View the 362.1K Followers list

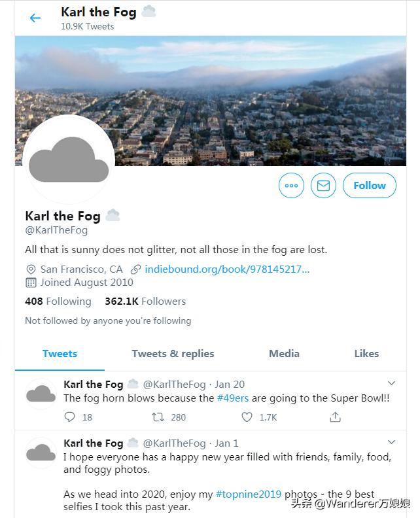(145, 302)
